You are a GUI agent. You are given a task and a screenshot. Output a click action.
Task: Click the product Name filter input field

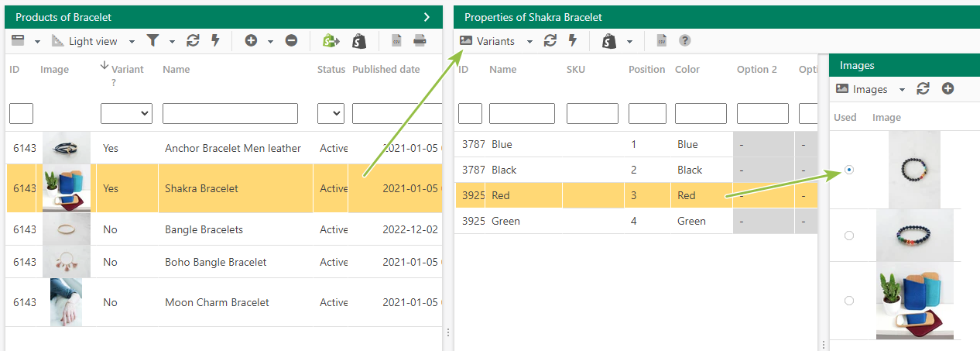tap(230, 114)
